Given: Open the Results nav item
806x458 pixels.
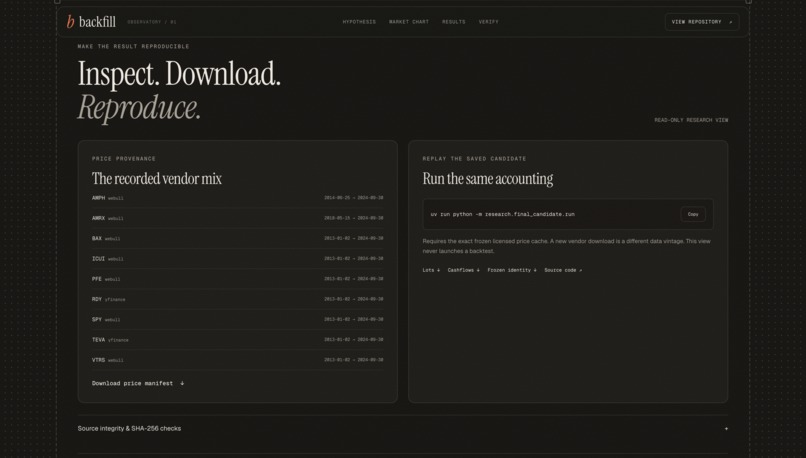Looking at the screenshot, I should (x=454, y=22).
